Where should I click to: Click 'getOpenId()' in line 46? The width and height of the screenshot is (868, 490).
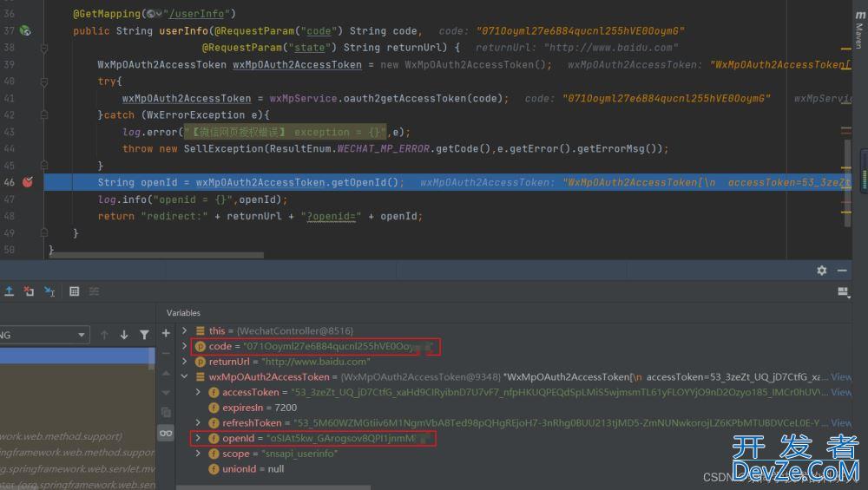tap(365, 182)
